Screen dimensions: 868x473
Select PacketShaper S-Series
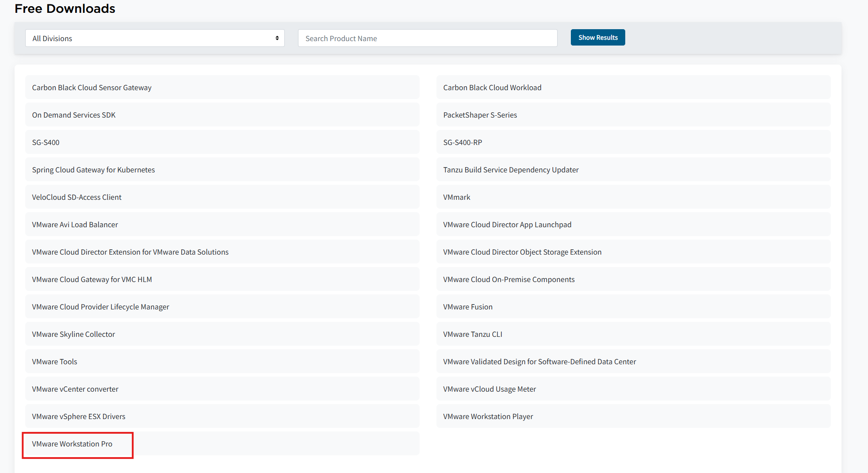coord(633,115)
